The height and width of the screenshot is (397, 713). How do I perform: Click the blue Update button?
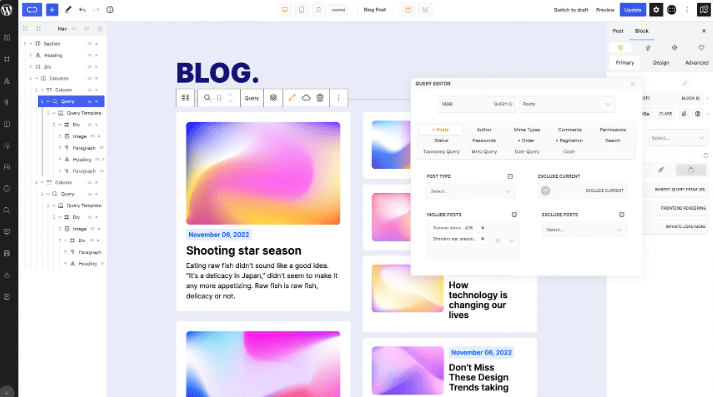pyautogui.click(x=633, y=10)
